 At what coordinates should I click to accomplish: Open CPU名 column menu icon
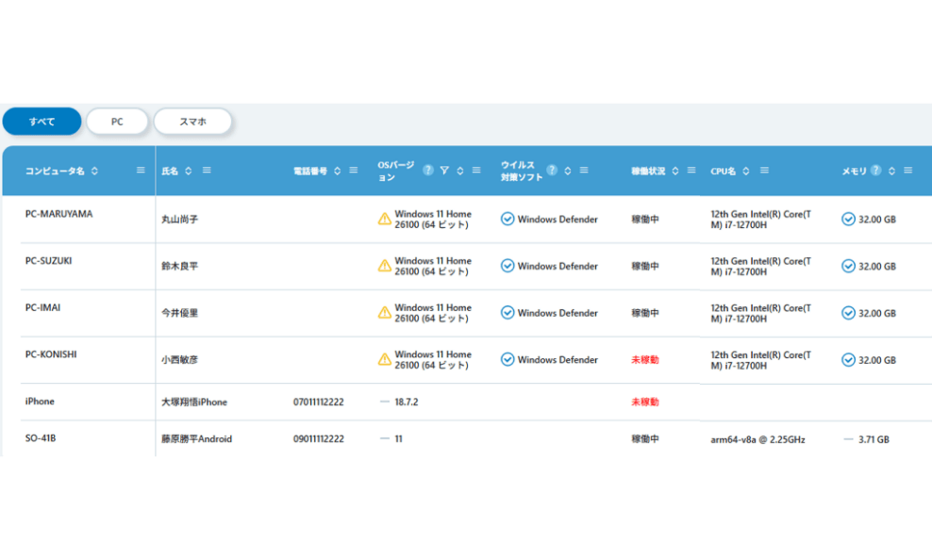[x=764, y=170]
